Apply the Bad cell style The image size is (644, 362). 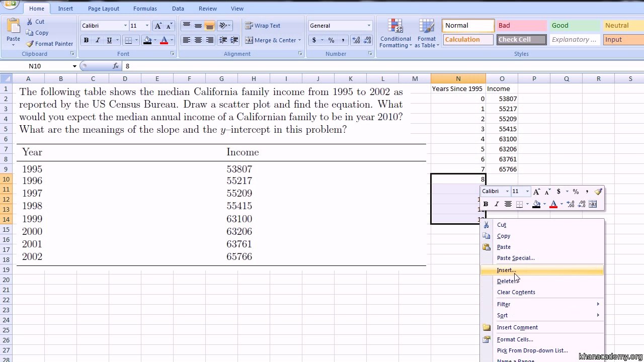point(521,26)
